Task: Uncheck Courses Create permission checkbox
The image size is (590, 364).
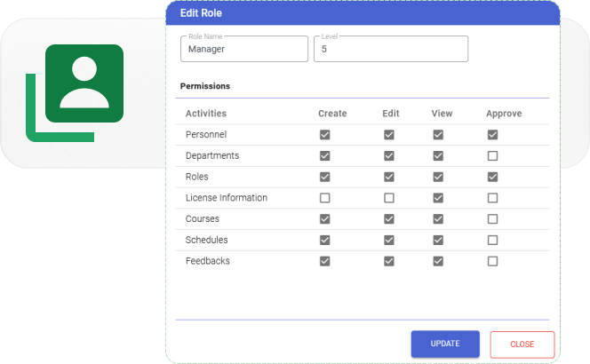Action: 325,219
